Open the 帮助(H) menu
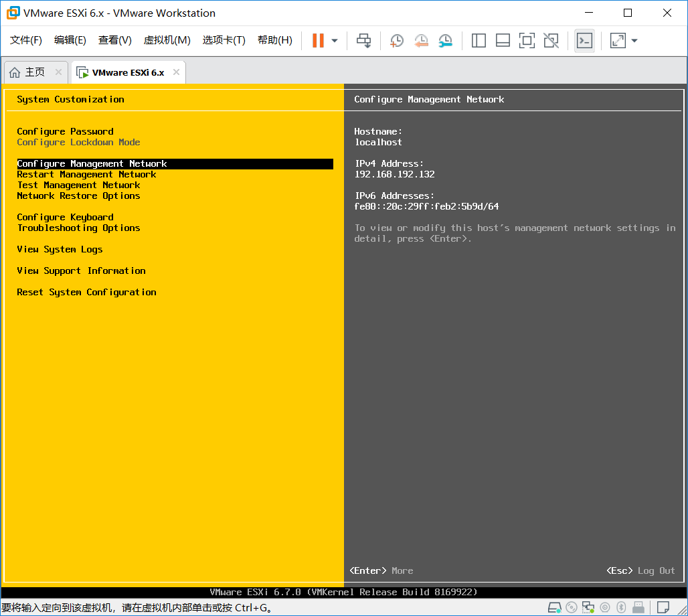Screen dimensions: 688x616 274,40
